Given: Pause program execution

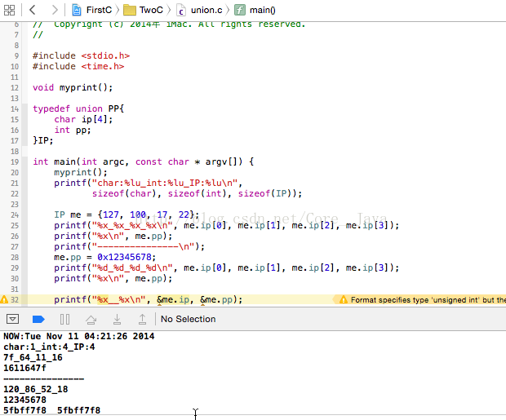Looking at the screenshot, I should tap(65, 319).
